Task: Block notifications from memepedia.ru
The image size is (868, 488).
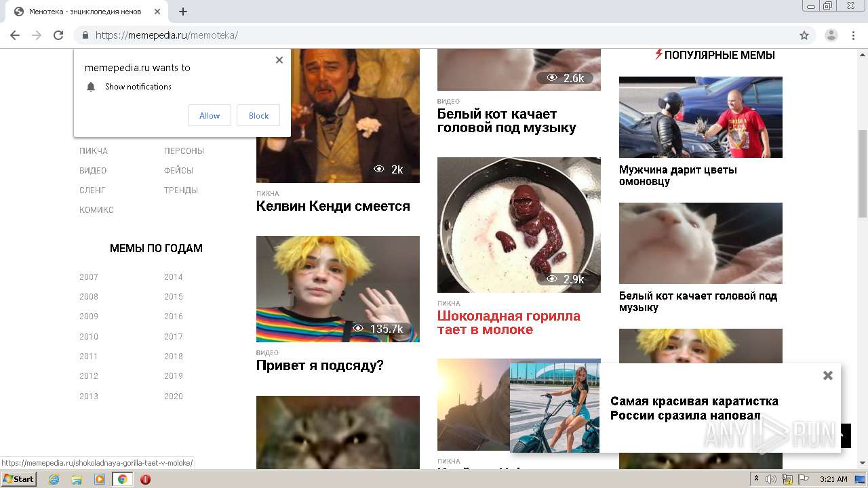Action: 258,115
